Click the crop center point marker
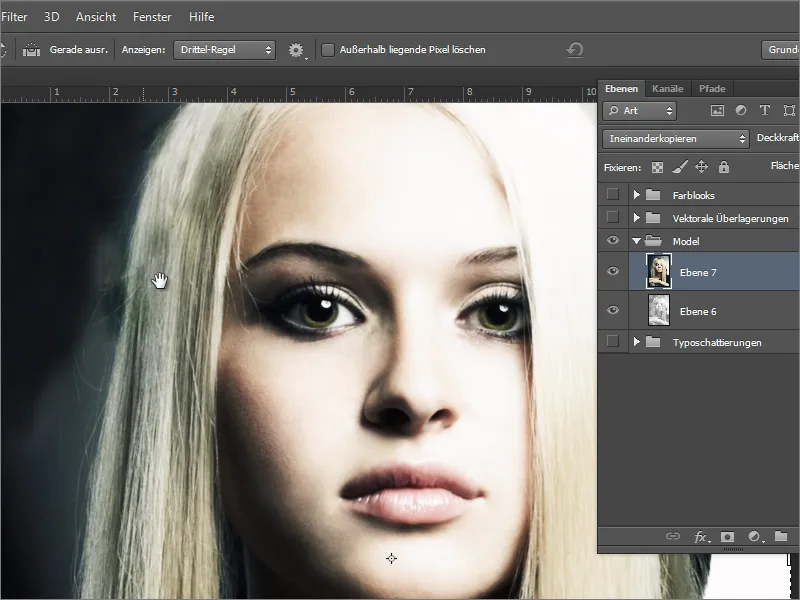The image size is (800, 600). [x=391, y=559]
